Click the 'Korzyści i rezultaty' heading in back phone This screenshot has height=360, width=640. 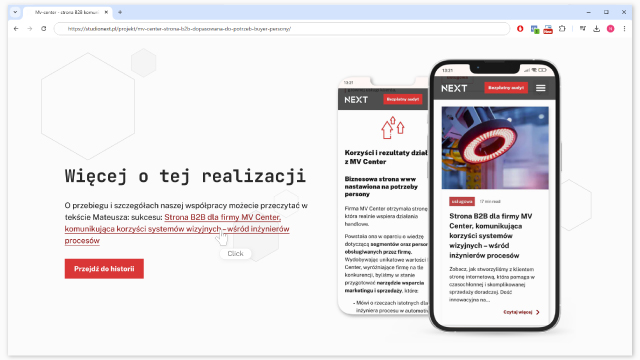(x=386, y=157)
